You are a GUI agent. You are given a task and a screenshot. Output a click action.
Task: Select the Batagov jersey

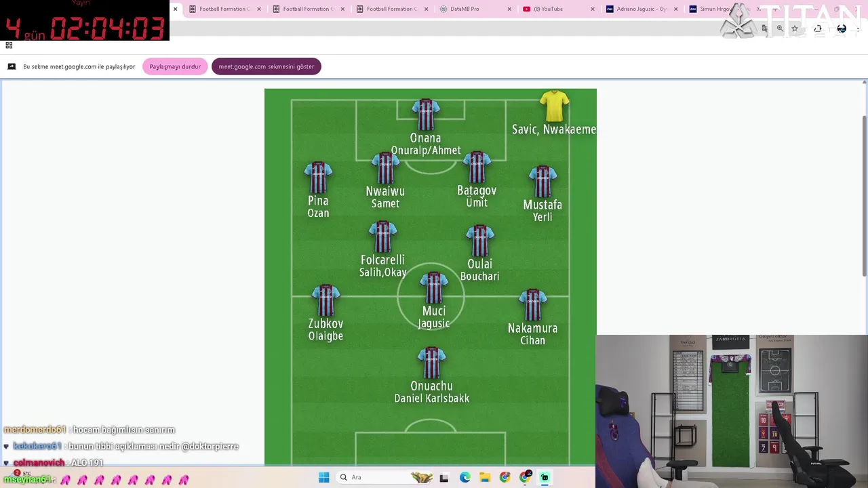pyautogui.click(x=477, y=167)
